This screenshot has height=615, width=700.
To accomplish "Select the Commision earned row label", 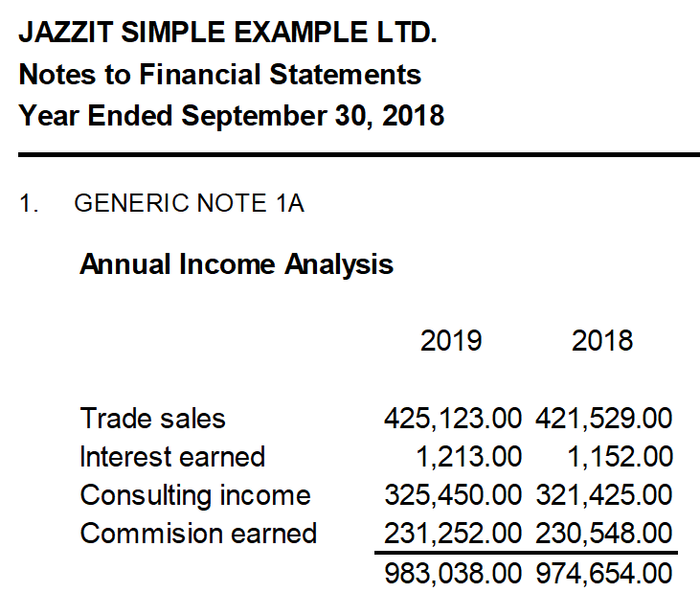I will pos(198,534).
